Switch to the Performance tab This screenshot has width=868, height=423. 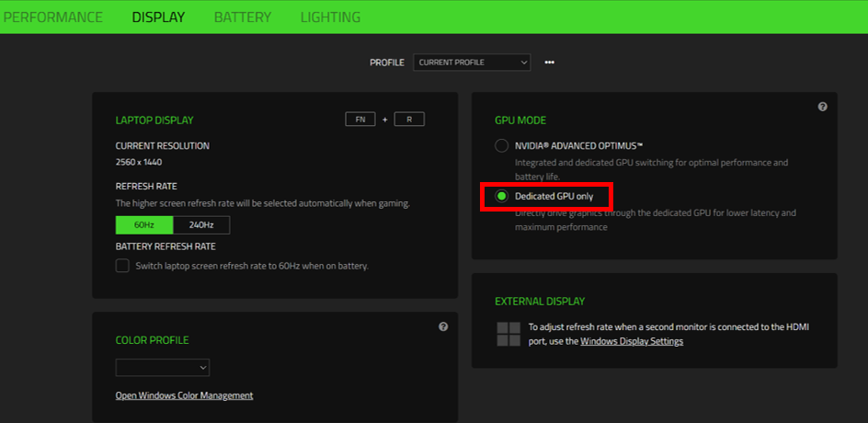(x=51, y=17)
